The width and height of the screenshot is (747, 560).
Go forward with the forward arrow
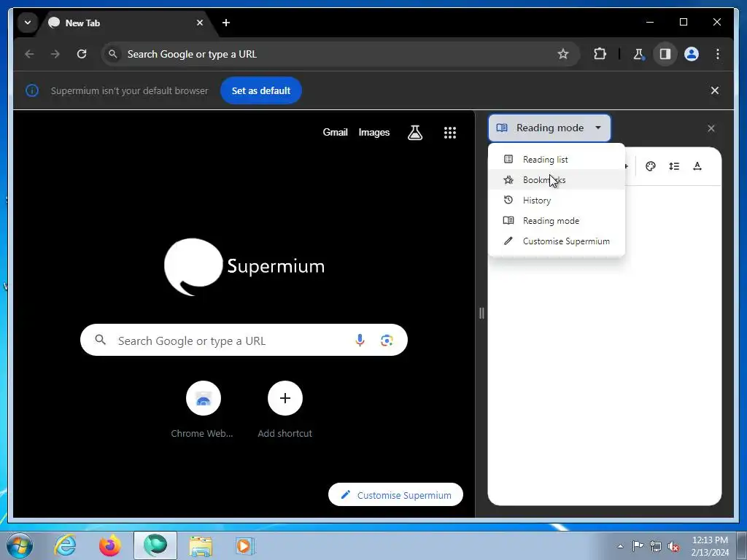55,54
